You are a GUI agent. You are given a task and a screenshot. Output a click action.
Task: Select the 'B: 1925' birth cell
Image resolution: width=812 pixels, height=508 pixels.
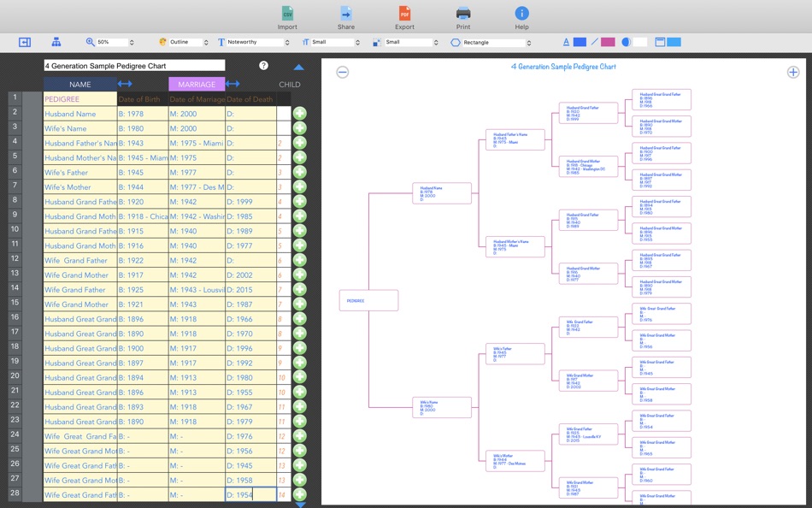(x=143, y=289)
